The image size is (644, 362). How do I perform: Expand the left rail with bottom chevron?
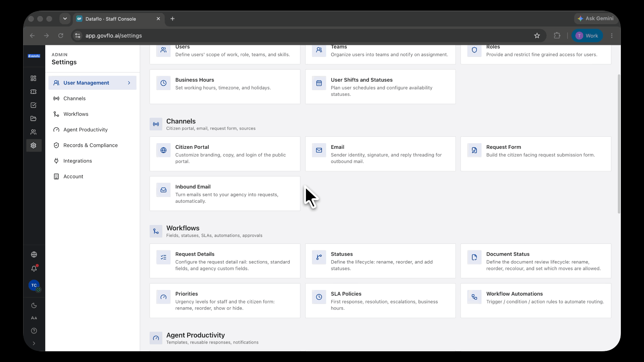coord(34,343)
